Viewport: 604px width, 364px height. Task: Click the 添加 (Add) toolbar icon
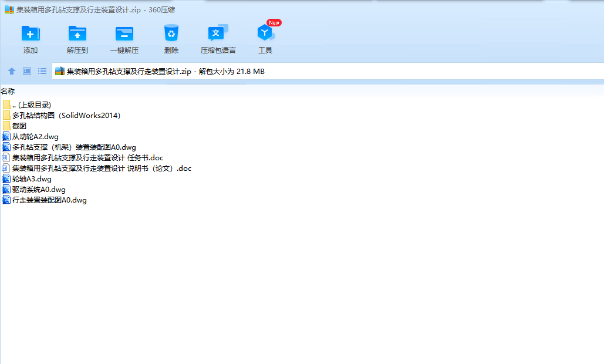pos(31,34)
